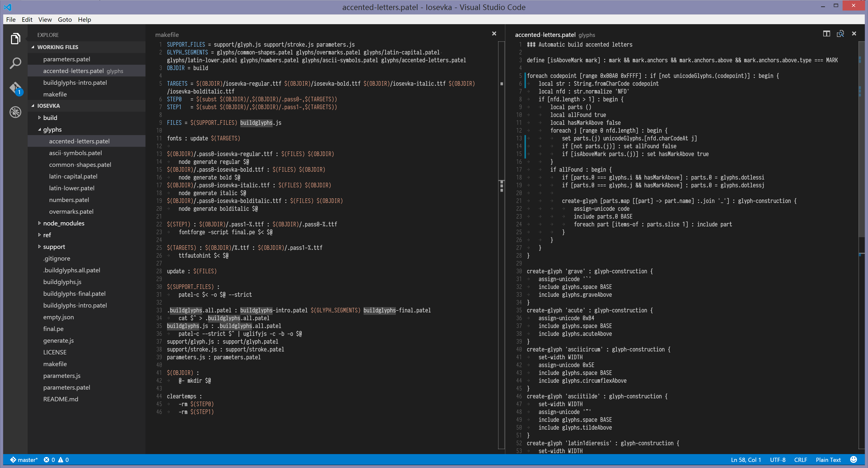Image resolution: width=868 pixels, height=468 pixels.
Task: Open empty.json file
Action: point(87,317)
